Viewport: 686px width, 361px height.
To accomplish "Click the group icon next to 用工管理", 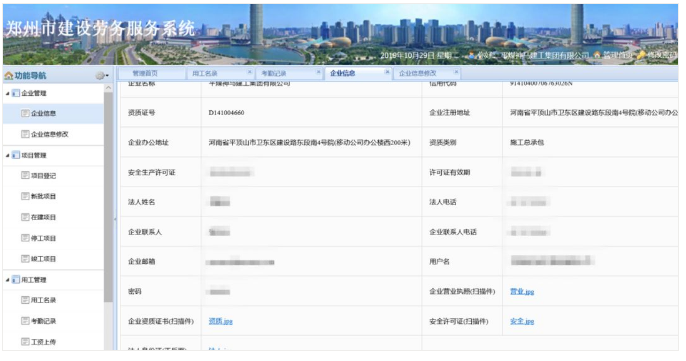I will 16,280.
